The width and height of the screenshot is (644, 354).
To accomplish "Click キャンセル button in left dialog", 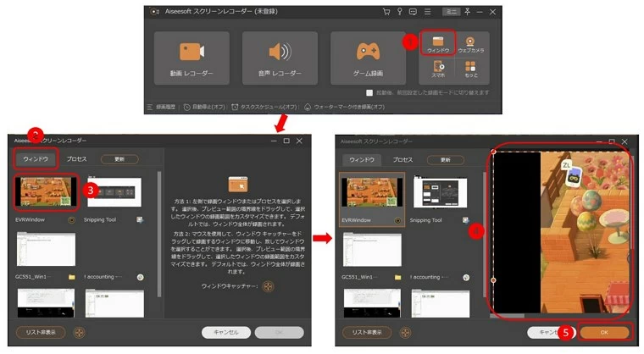I will pos(225,332).
